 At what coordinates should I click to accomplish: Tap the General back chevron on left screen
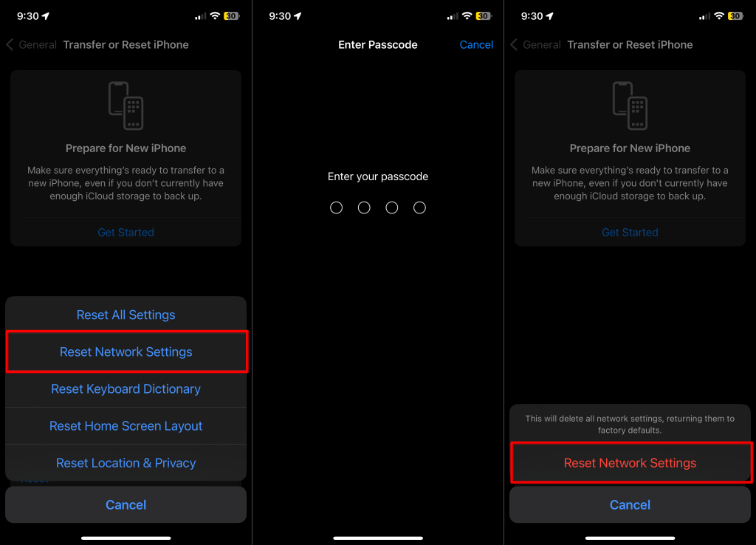tap(10, 45)
